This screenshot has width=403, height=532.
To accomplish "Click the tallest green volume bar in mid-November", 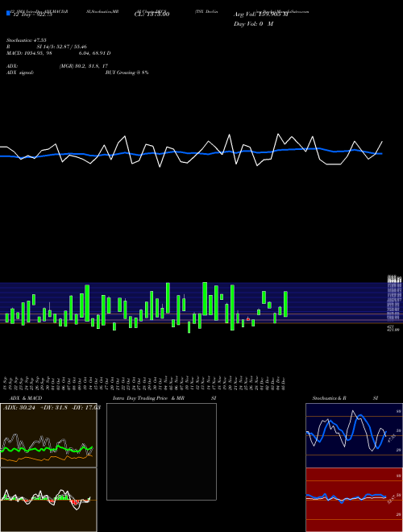I will (x=205, y=298).
